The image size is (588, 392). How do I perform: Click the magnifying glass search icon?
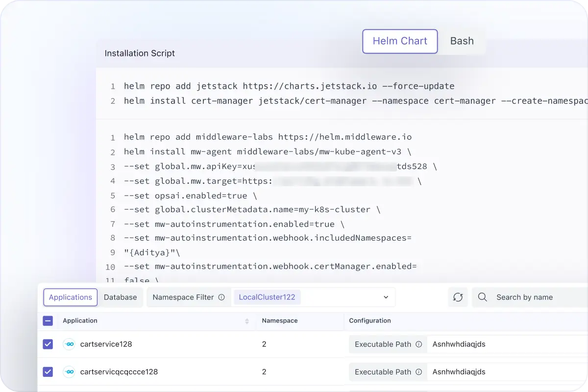[482, 297]
